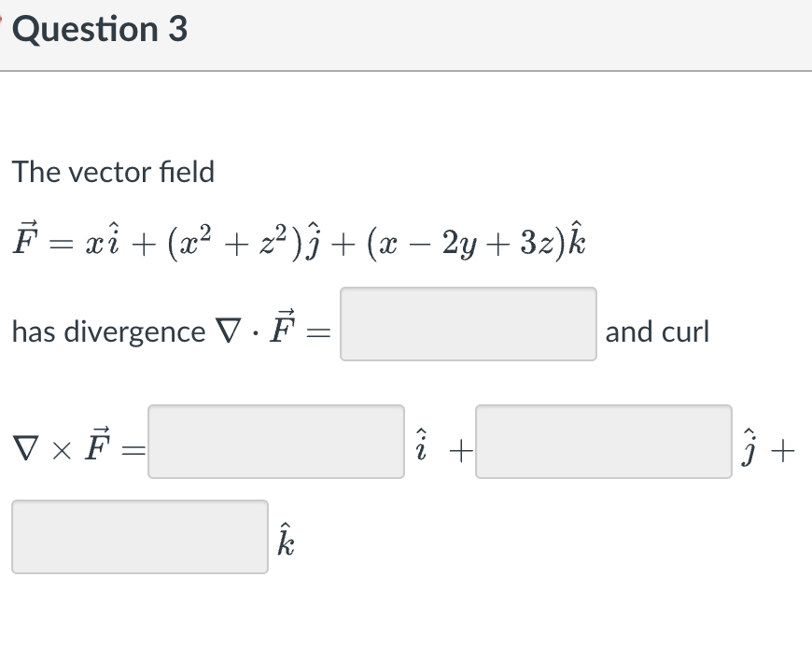
Task: Click the curl k̂ component input box
Action: (140, 536)
